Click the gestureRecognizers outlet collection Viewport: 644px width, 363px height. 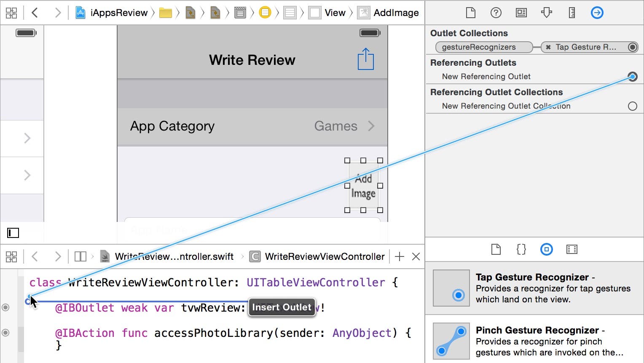click(484, 47)
